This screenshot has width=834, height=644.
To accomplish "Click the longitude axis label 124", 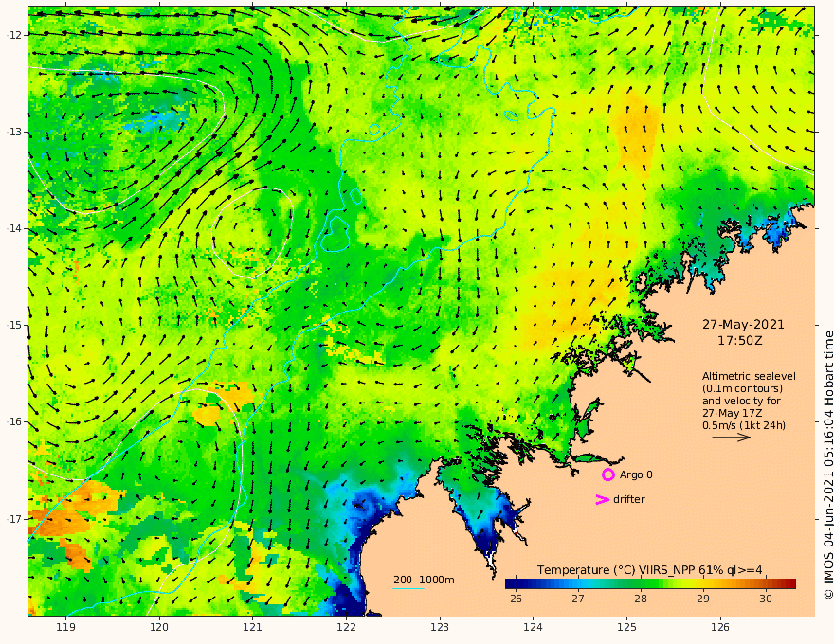I will click(x=533, y=627).
